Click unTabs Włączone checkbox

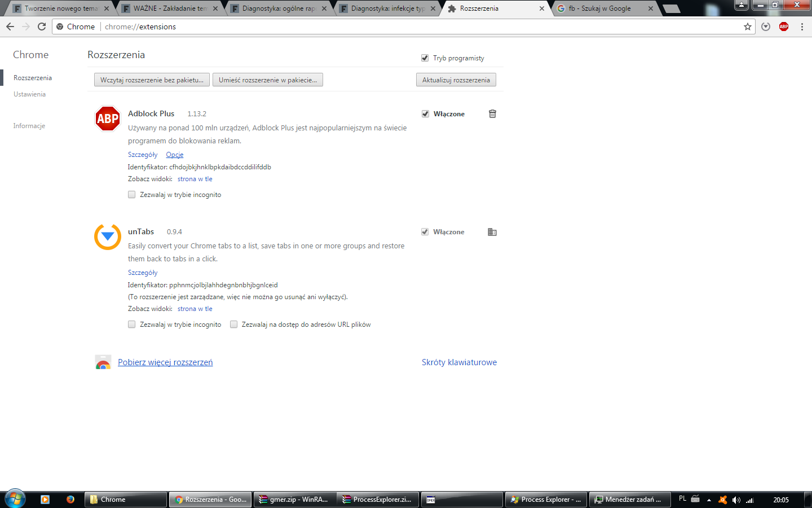point(425,232)
